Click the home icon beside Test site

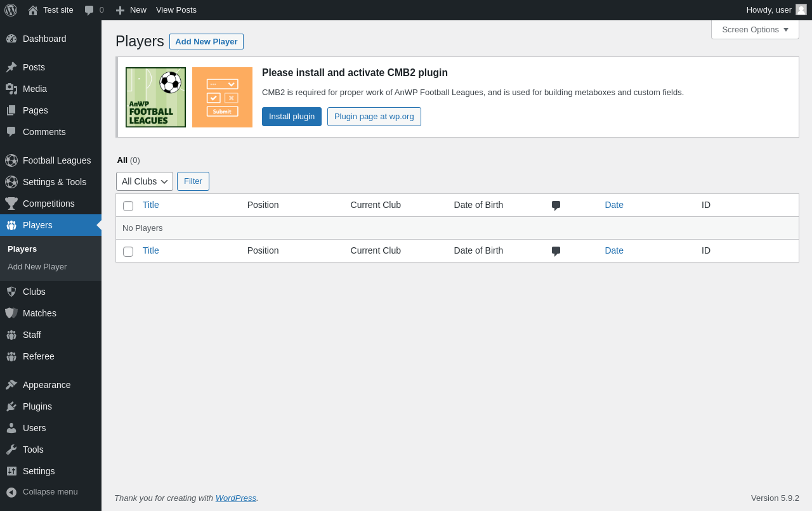click(33, 10)
